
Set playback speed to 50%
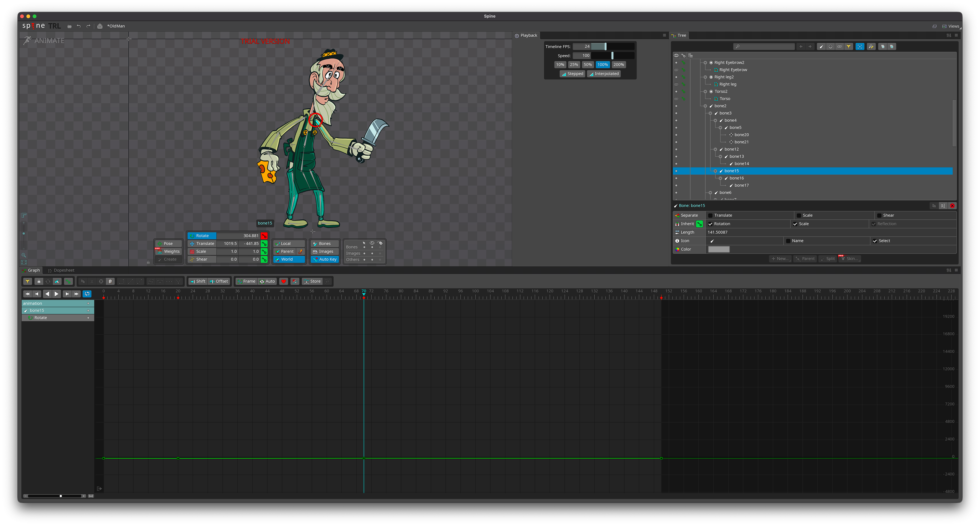[587, 65]
